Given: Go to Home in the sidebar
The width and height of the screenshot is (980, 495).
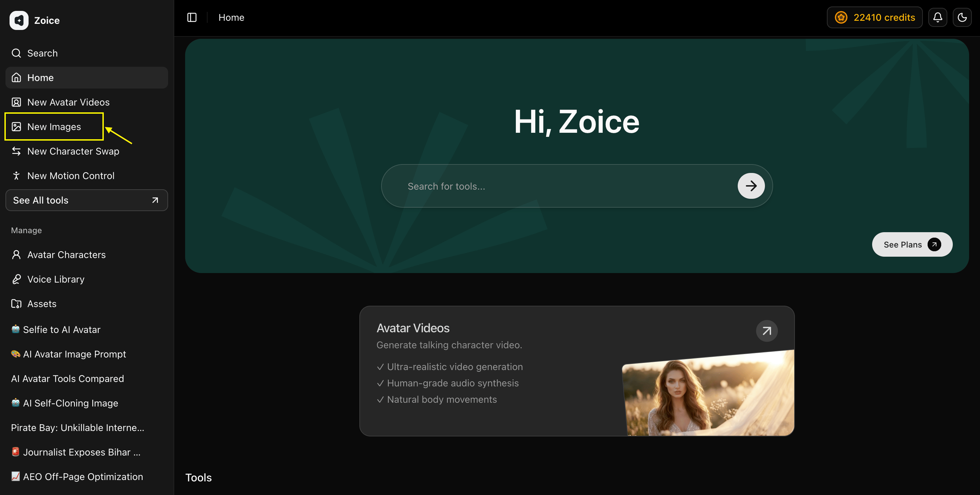Looking at the screenshot, I should 87,78.
